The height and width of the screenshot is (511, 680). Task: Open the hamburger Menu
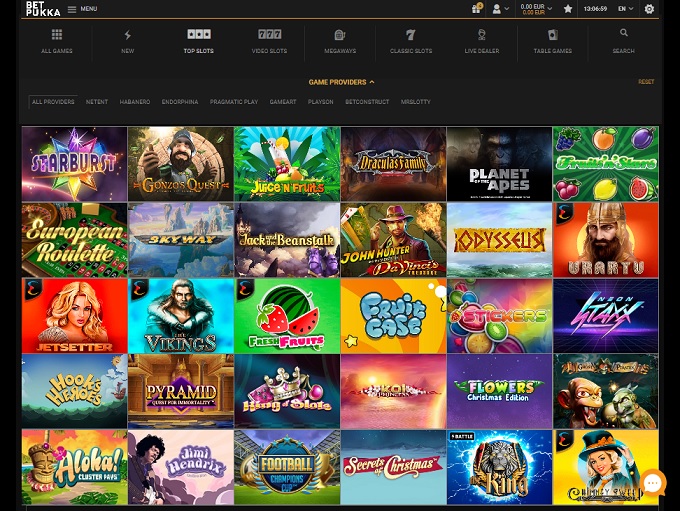tap(81, 9)
